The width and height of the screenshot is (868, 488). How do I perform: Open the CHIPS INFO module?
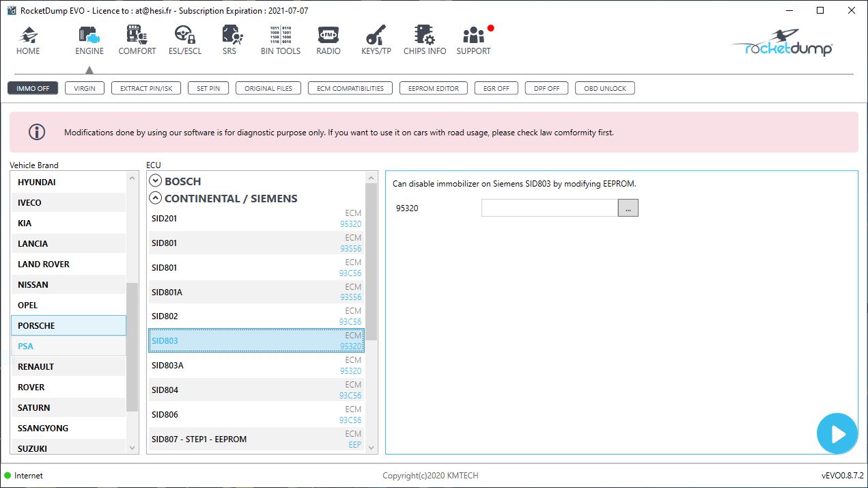coord(424,39)
